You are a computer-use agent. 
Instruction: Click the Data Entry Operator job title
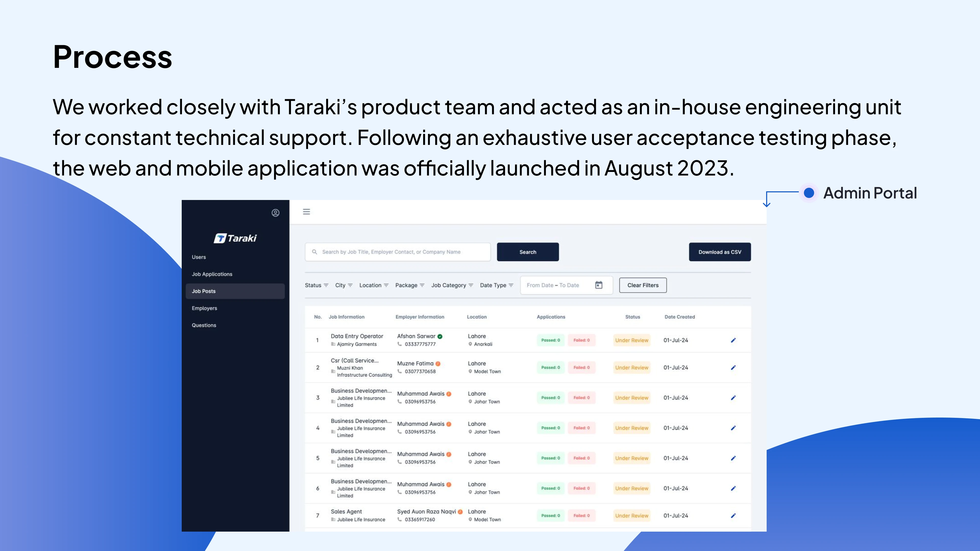(x=357, y=336)
